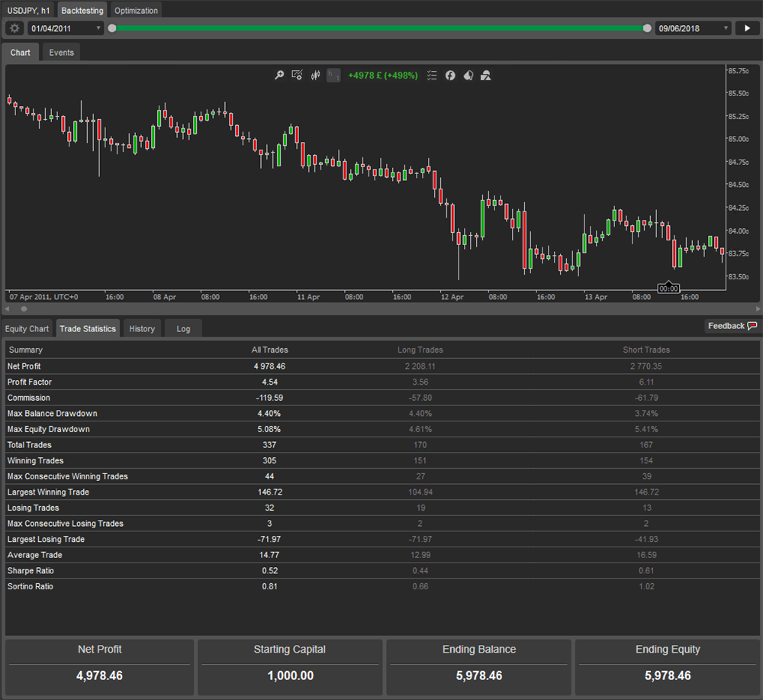The height and width of the screenshot is (700, 763).
Task: Select the Sharpe Ratio row label
Action: [x=31, y=570]
